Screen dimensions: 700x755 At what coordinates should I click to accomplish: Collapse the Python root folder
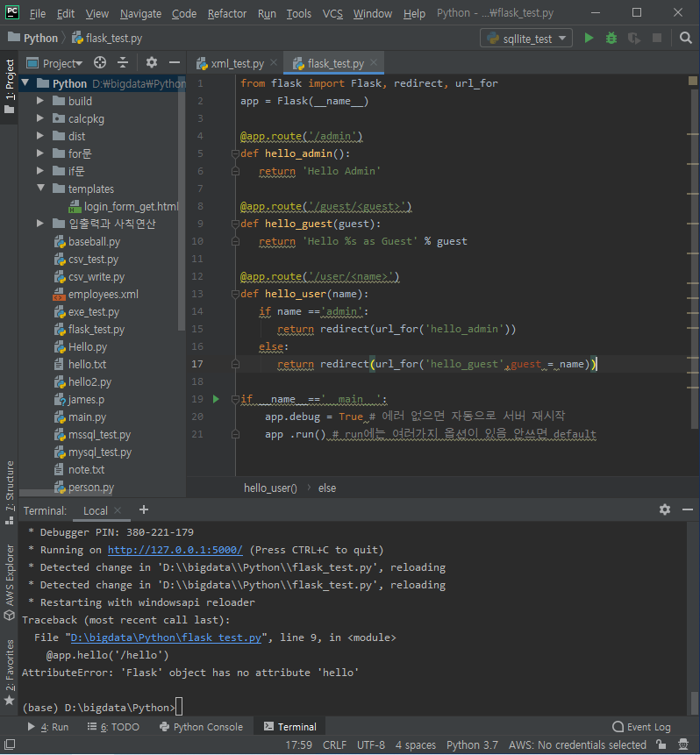point(26,82)
